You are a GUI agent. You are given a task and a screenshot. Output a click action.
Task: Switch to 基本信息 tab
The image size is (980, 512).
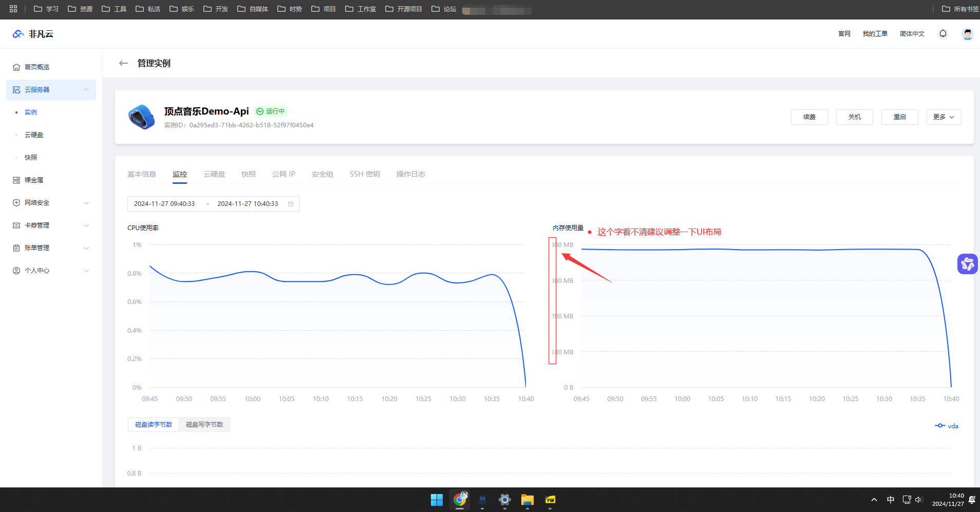pyautogui.click(x=142, y=174)
